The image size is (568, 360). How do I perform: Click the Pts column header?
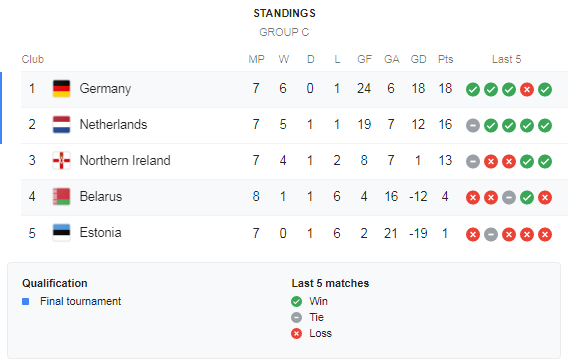click(446, 59)
